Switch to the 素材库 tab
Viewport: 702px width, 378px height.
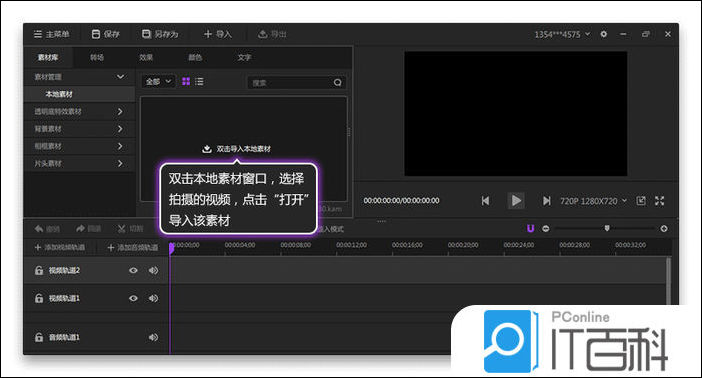pyautogui.click(x=48, y=57)
